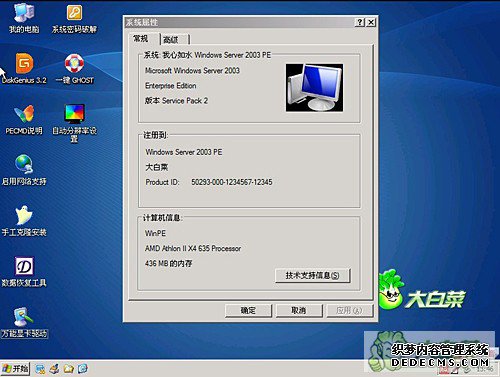The image size is (500, 377).
Task: Click the second quick launch icon on the taskbar
Action: click(55, 369)
